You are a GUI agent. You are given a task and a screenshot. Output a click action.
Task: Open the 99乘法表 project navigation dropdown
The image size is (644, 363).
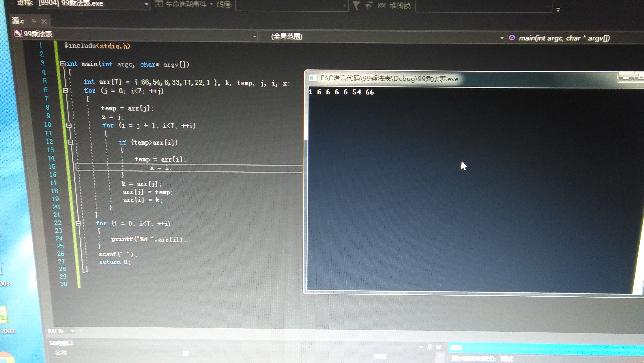click(x=254, y=36)
